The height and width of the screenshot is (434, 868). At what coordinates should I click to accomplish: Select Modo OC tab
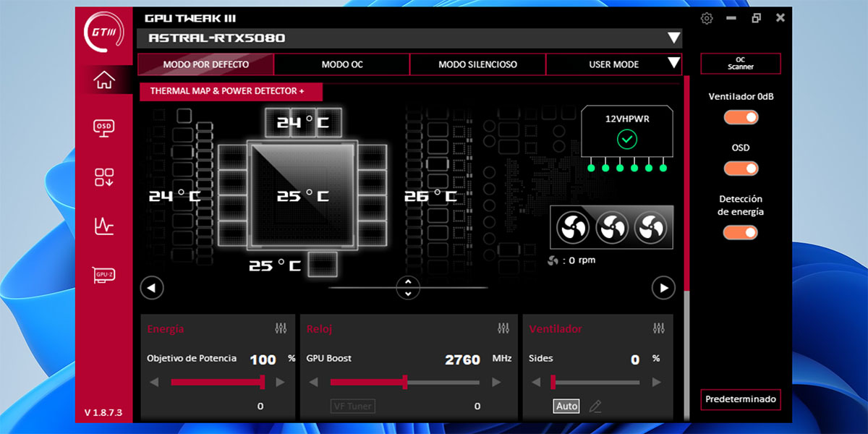pos(342,64)
